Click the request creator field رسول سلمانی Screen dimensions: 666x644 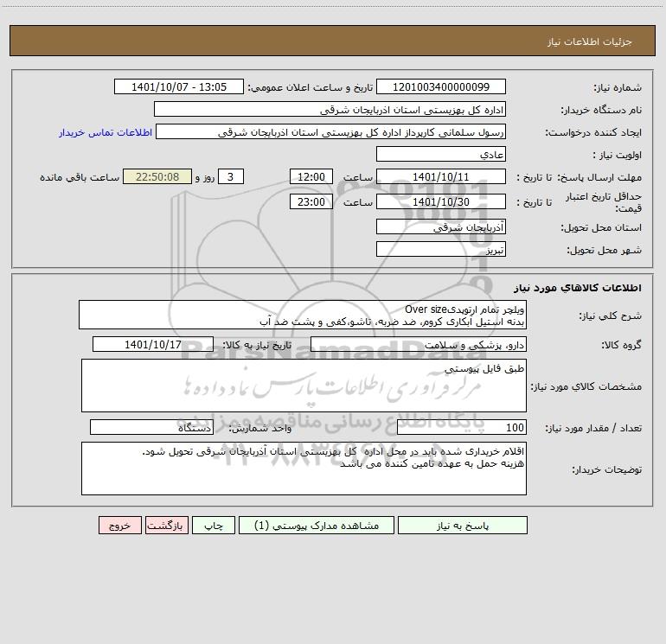[x=331, y=131]
